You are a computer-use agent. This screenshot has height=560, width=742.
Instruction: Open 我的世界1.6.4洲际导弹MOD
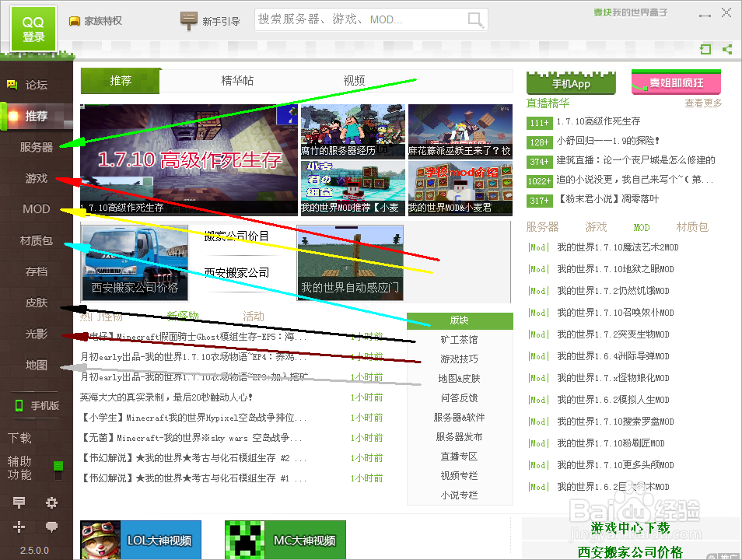613,356
